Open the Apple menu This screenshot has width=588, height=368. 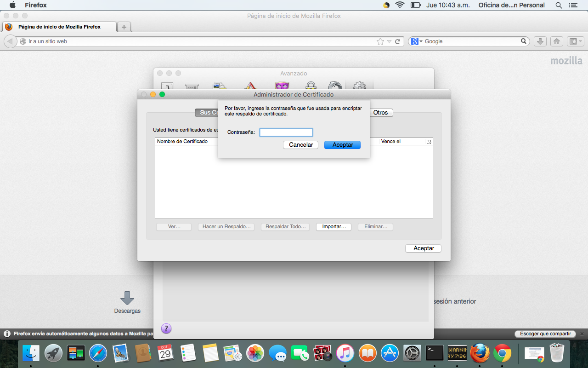tap(12, 5)
